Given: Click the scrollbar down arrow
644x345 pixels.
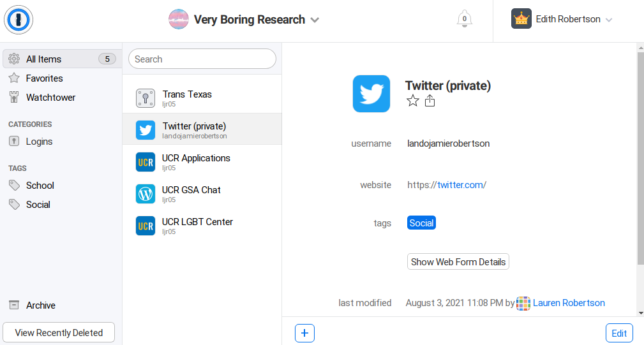Looking at the screenshot, I should pyautogui.click(x=641, y=313).
